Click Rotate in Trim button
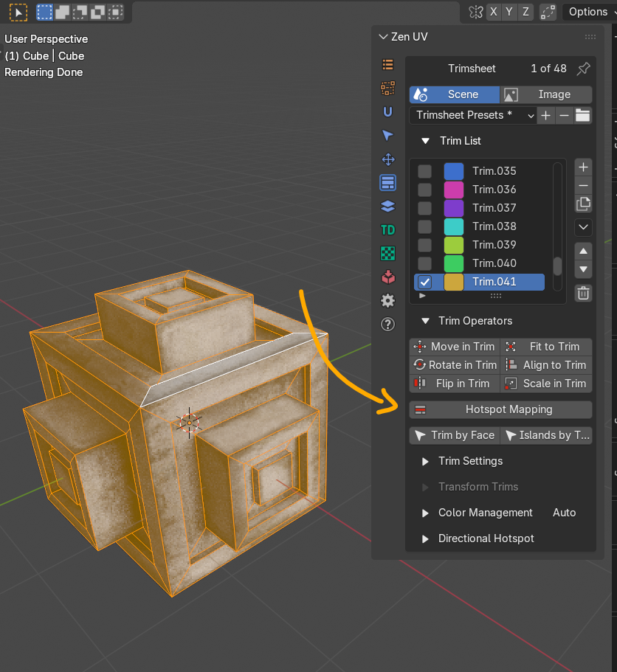The height and width of the screenshot is (672, 617). click(x=455, y=365)
